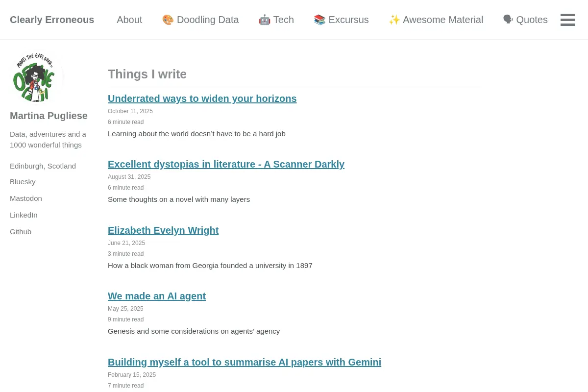Open the Excursus section
The width and height of the screenshot is (588, 392).
click(x=341, y=20)
